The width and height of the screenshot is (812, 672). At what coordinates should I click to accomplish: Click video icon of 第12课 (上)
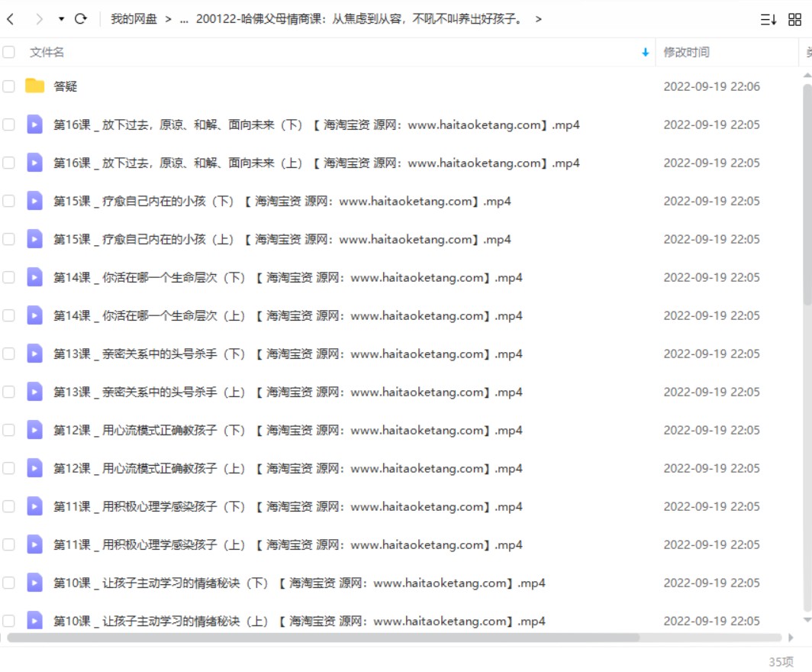coord(34,468)
